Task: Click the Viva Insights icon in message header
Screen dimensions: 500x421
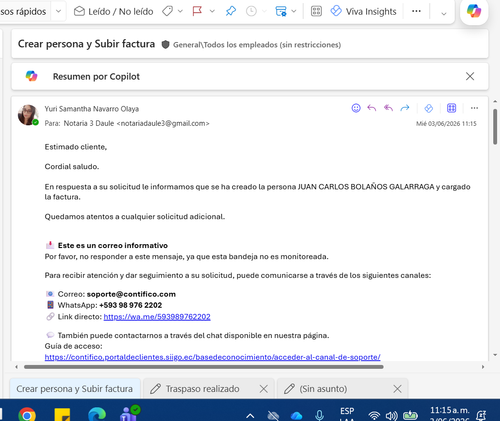Action: coord(429,108)
